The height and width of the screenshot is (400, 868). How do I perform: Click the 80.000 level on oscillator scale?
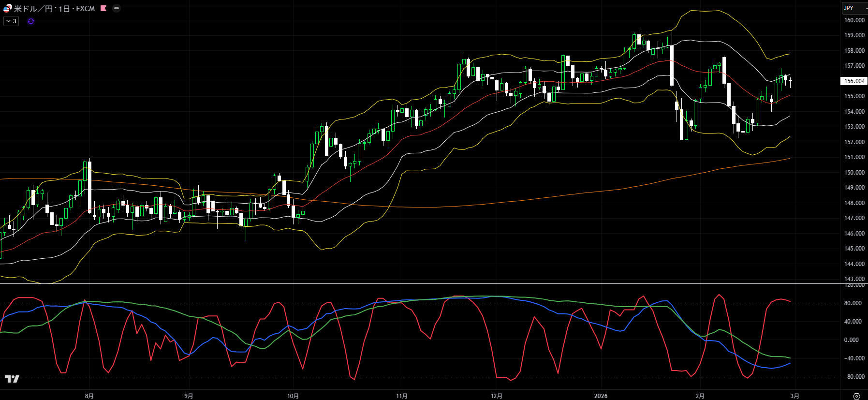853,303
